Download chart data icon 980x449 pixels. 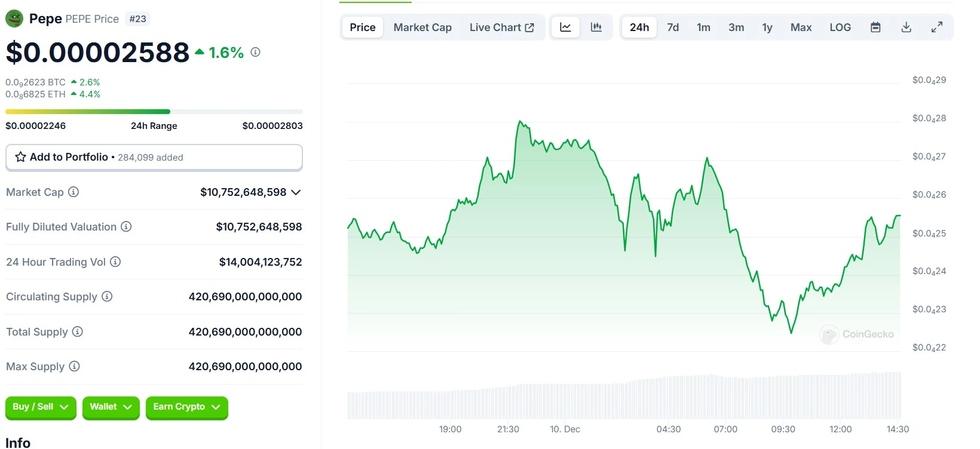(906, 27)
